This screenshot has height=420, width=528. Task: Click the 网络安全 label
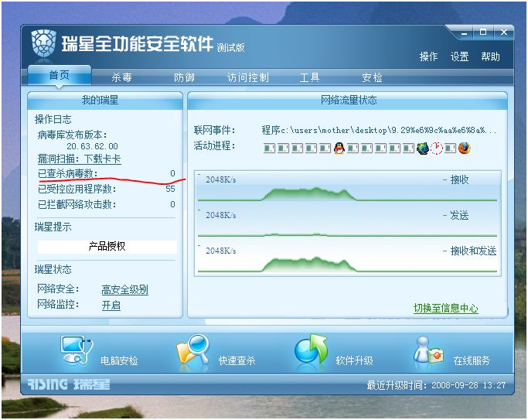(58, 289)
